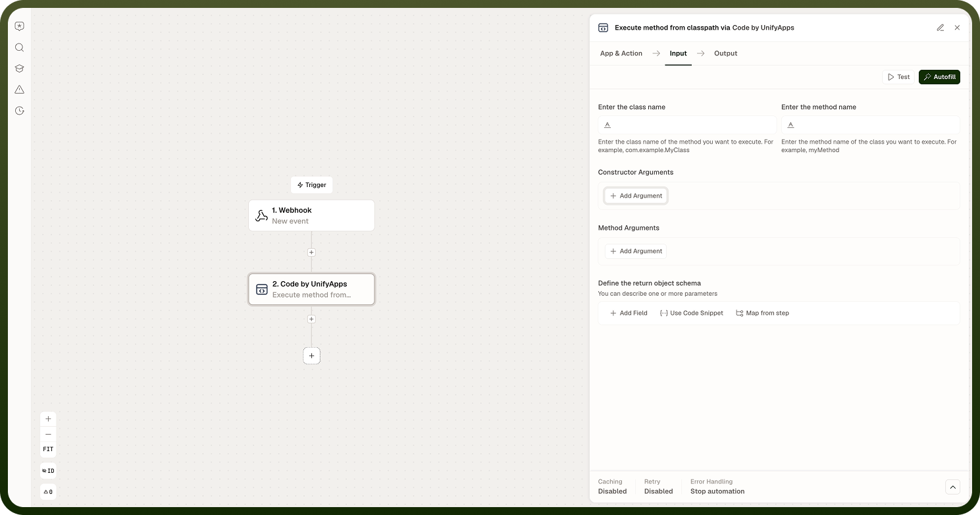Add Argument under Method Arguments

636,251
